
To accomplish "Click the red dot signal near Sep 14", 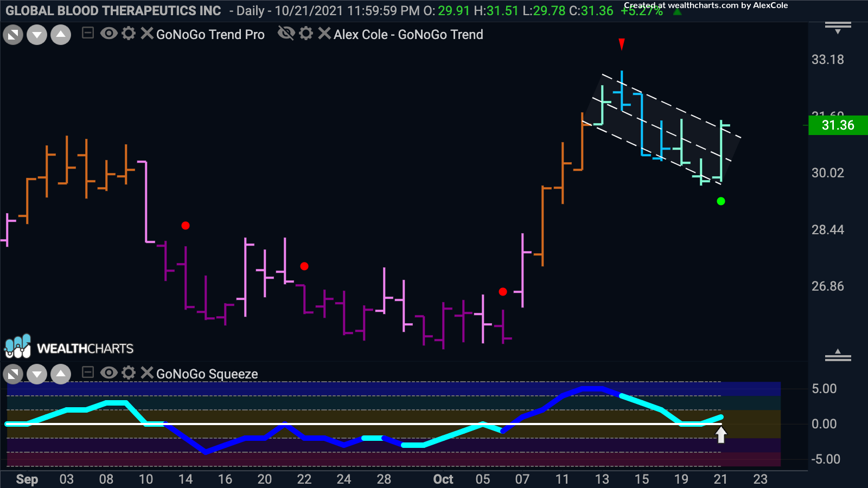I will pyautogui.click(x=186, y=226).
